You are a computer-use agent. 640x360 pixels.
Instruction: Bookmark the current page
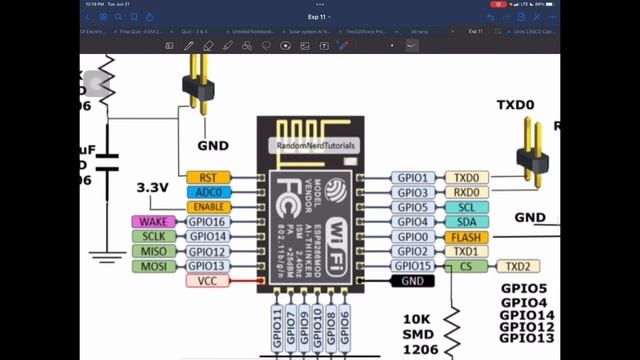click(134, 17)
